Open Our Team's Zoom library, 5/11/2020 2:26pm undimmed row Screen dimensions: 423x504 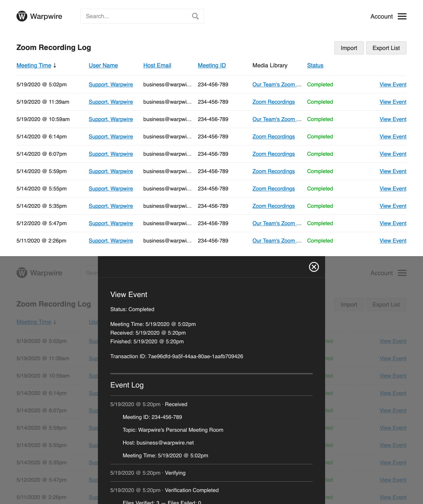click(277, 240)
